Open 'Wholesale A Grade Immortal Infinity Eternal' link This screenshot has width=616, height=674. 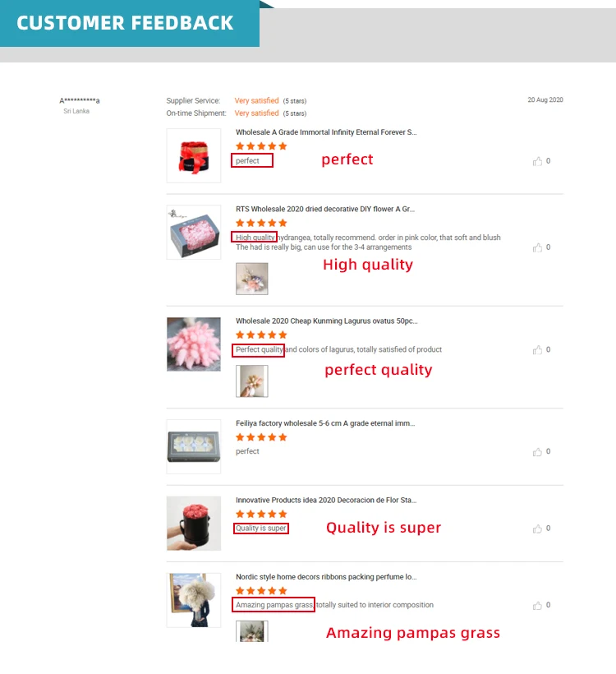(326, 132)
